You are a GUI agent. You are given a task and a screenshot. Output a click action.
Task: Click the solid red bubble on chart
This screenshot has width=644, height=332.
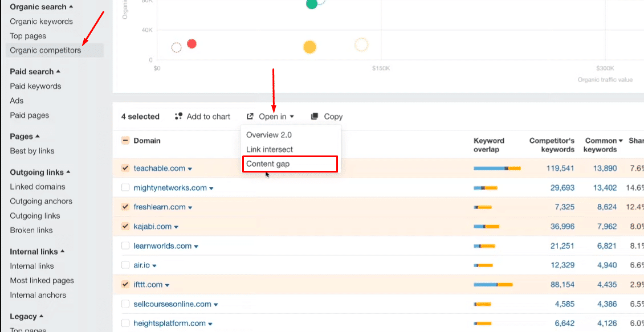coord(192,44)
